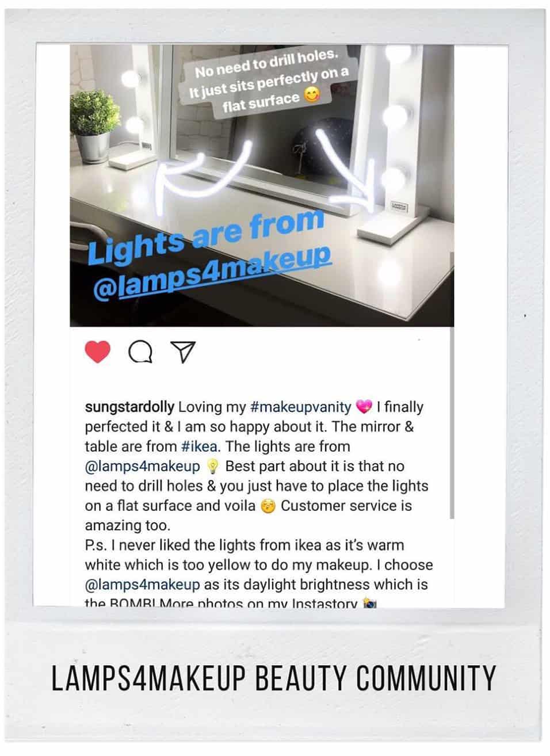Click the sparkling heart emoji after #makeupvanity
This screenshot has width=550, height=756.
coord(364,407)
